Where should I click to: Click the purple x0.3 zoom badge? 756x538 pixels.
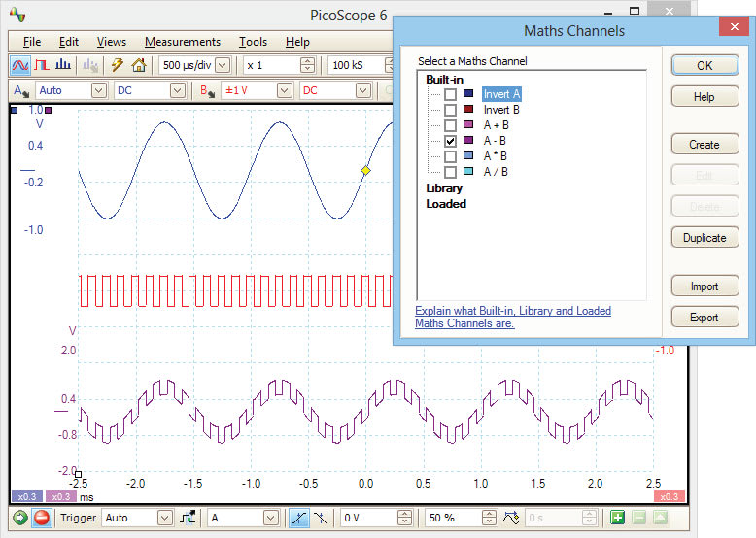point(61,496)
